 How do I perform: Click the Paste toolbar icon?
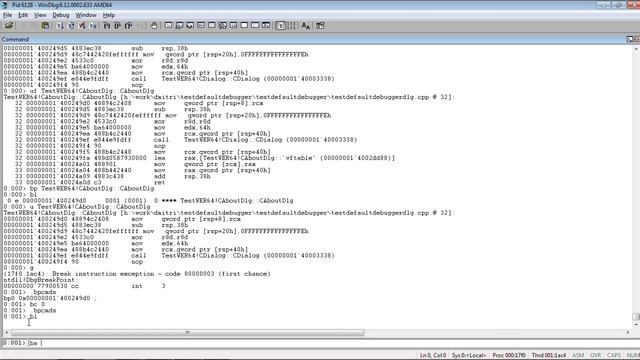pyautogui.click(x=45, y=26)
